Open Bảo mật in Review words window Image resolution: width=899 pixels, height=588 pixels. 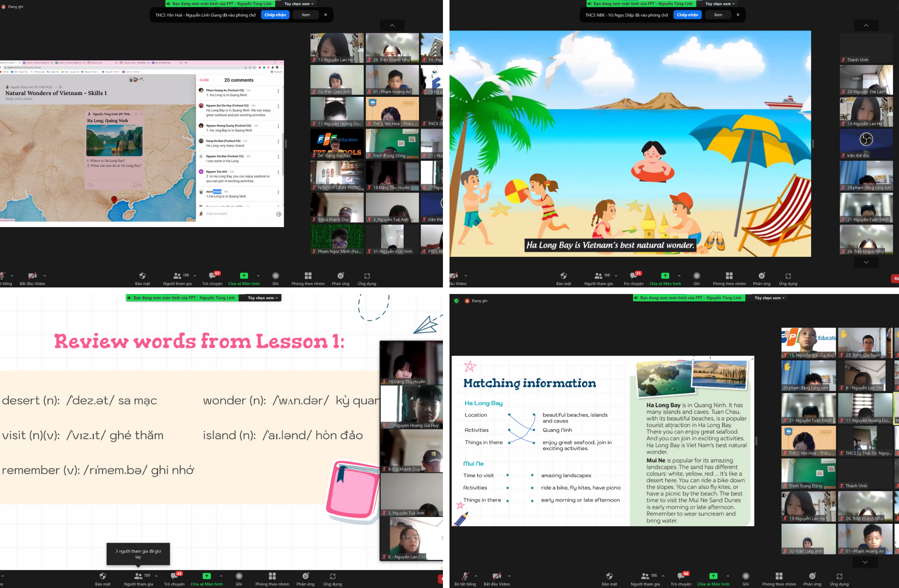103,579
